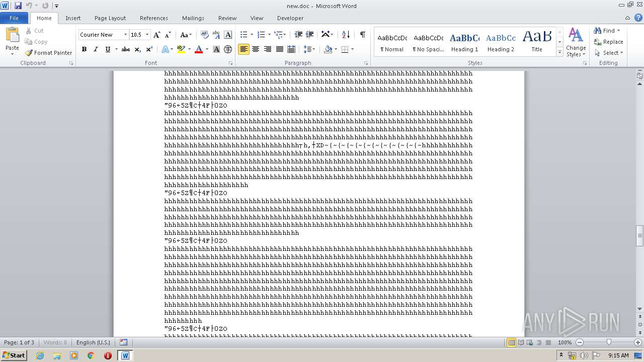Click vertical scrollbar thumb

tap(640, 236)
